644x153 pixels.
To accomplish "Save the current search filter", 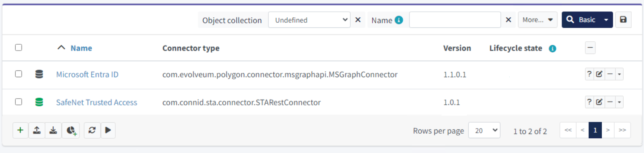I will (x=623, y=20).
